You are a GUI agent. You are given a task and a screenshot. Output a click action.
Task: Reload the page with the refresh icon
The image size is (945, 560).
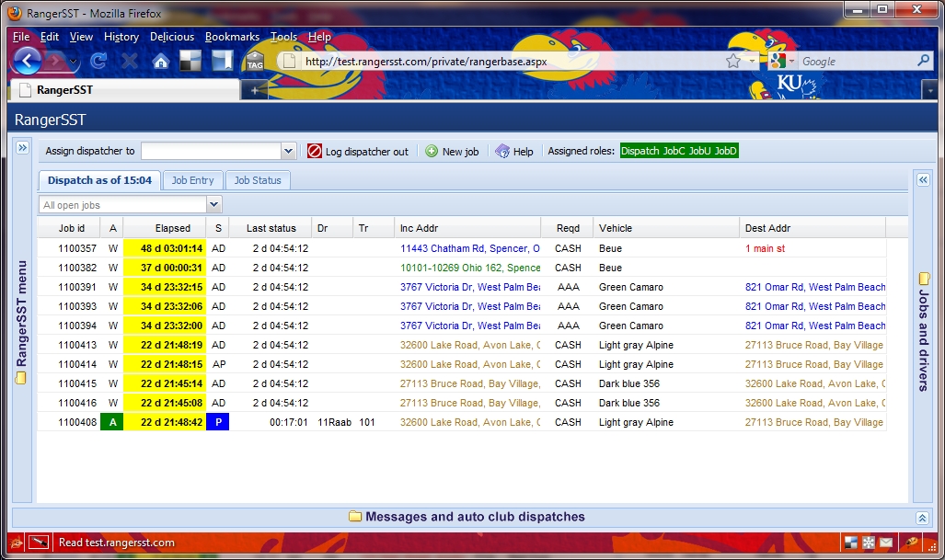click(x=98, y=62)
